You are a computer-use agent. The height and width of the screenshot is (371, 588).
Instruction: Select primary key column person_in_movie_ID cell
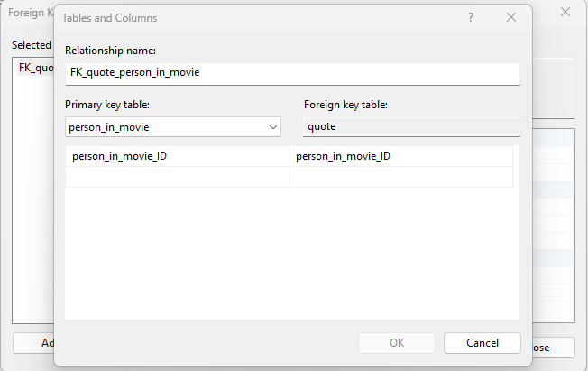point(177,156)
